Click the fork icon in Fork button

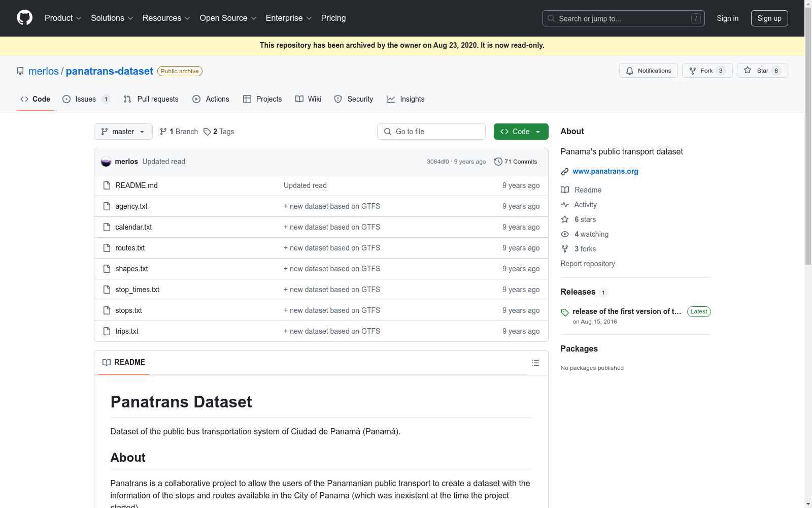coord(693,71)
